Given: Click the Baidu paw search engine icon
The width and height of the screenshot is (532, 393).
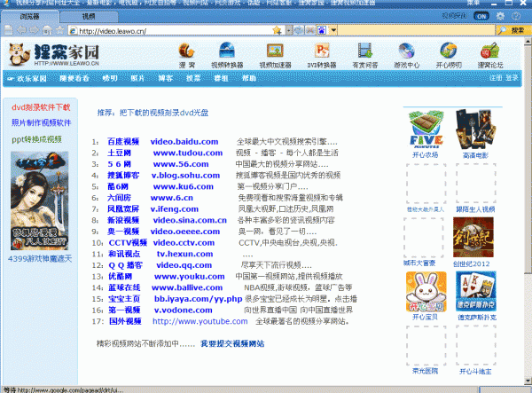Looking at the screenshot, I should [322, 30].
